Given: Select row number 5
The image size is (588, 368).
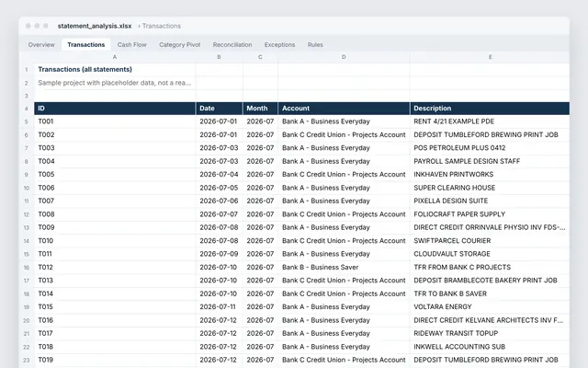Looking at the screenshot, I should (x=27, y=121).
